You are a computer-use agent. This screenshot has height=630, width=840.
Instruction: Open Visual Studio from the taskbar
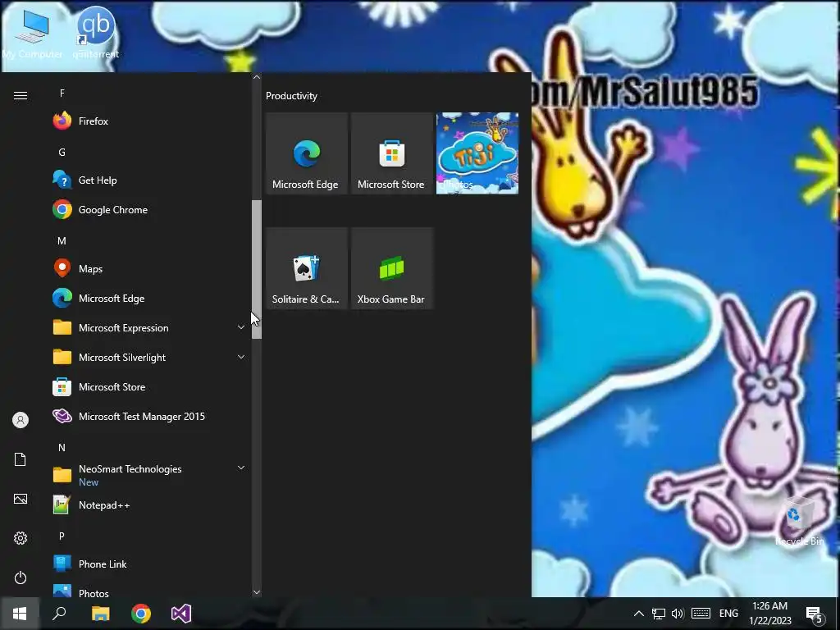pos(181,614)
